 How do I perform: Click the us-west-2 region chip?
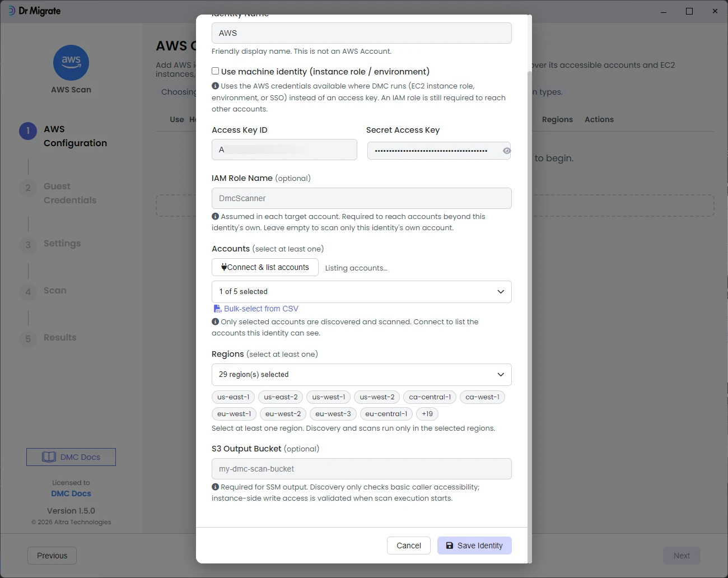pyautogui.click(x=377, y=397)
